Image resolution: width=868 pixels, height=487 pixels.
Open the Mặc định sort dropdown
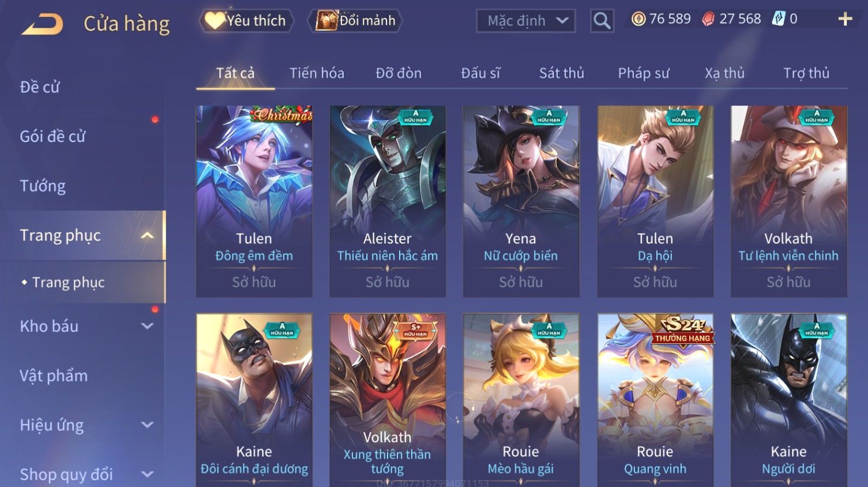click(525, 21)
